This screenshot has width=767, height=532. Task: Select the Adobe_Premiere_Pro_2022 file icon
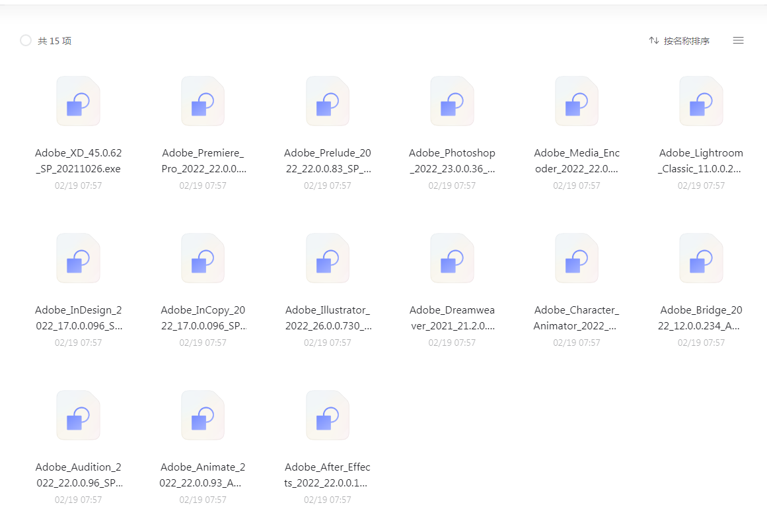203,102
